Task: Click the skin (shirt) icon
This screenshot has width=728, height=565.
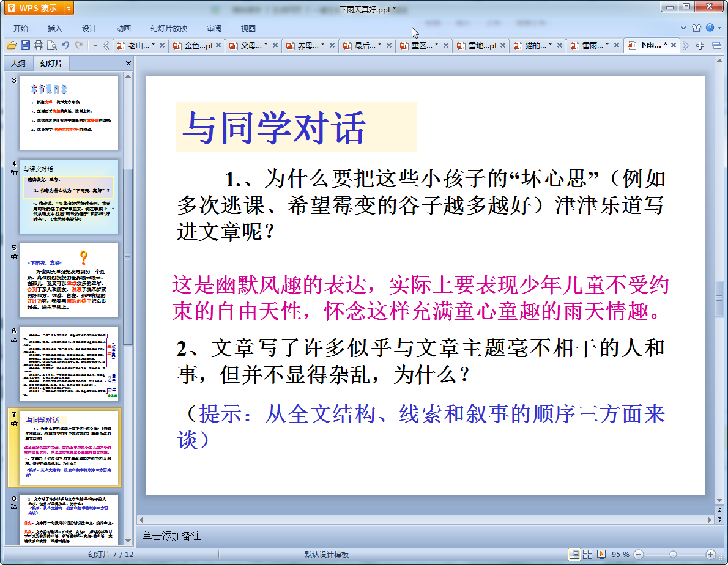Action: (696, 28)
